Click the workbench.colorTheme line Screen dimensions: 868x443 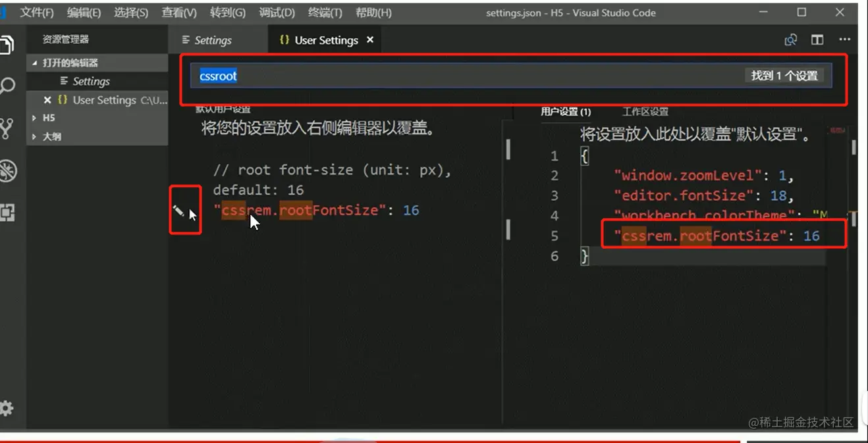(x=721, y=215)
